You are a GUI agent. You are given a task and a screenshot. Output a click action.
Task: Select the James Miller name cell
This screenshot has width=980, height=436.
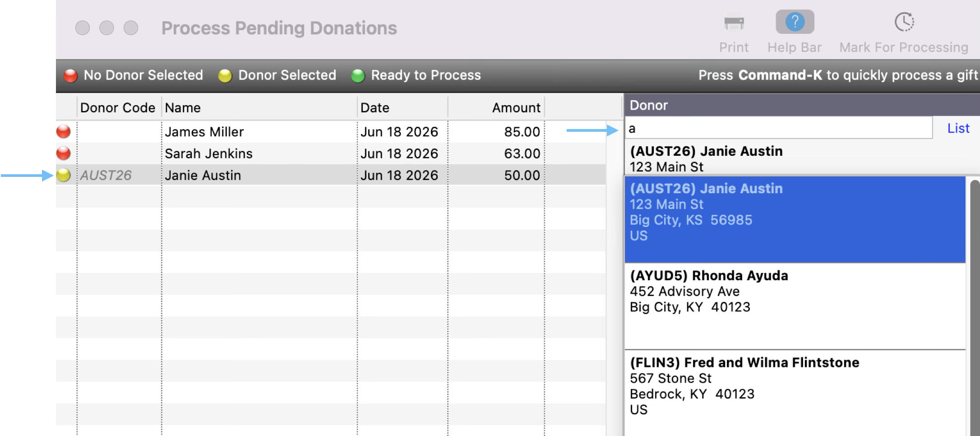click(x=259, y=131)
